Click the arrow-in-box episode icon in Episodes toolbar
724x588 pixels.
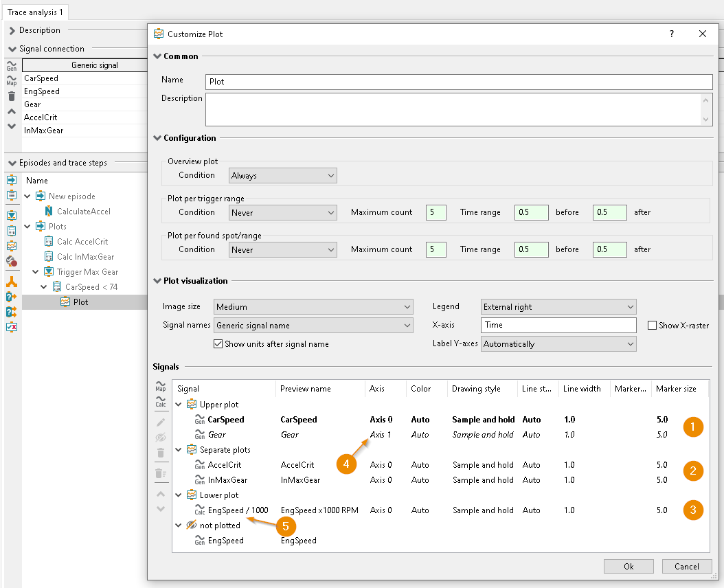pos(12,180)
